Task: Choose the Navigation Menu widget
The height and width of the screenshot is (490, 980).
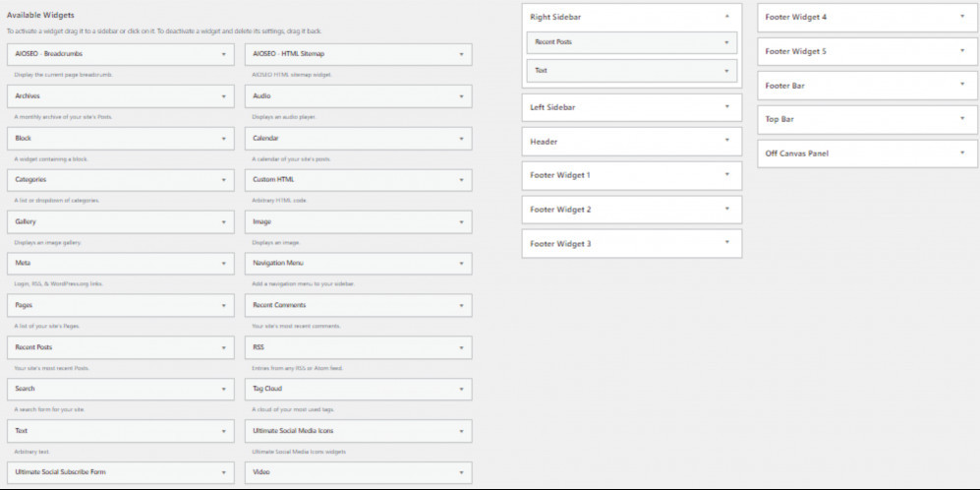Action: click(x=359, y=264)
